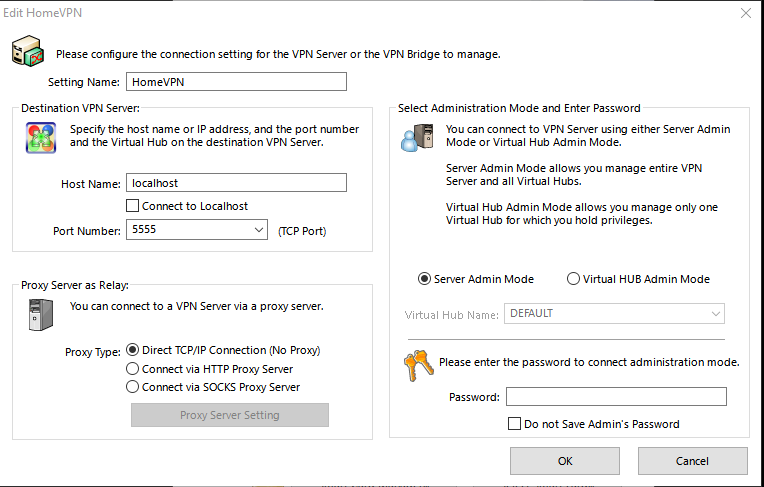Click the administrator and server computer icon

click(417, 137)
